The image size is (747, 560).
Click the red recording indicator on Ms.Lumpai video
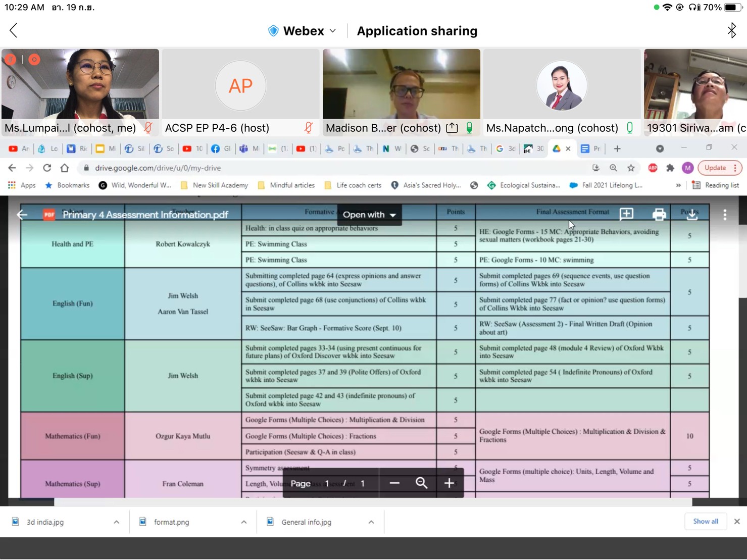coord(34,60)
